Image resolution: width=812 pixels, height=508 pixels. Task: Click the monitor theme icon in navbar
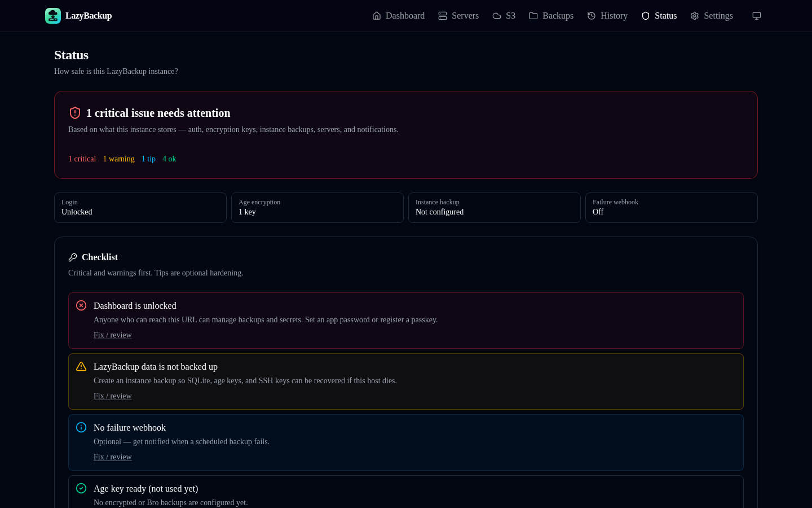(757, 16)
